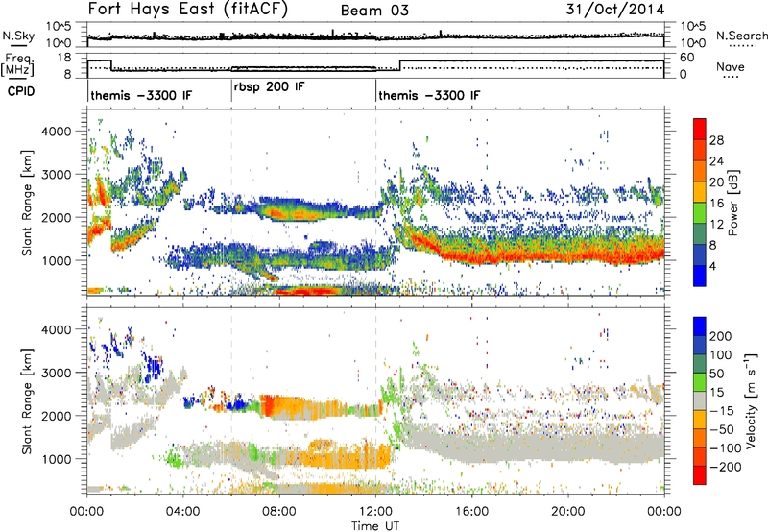Viewport: 768px width, 532px height.
Task: Click the 'Slant Range [km]' label of power panel
Action: tap(27, 203)
